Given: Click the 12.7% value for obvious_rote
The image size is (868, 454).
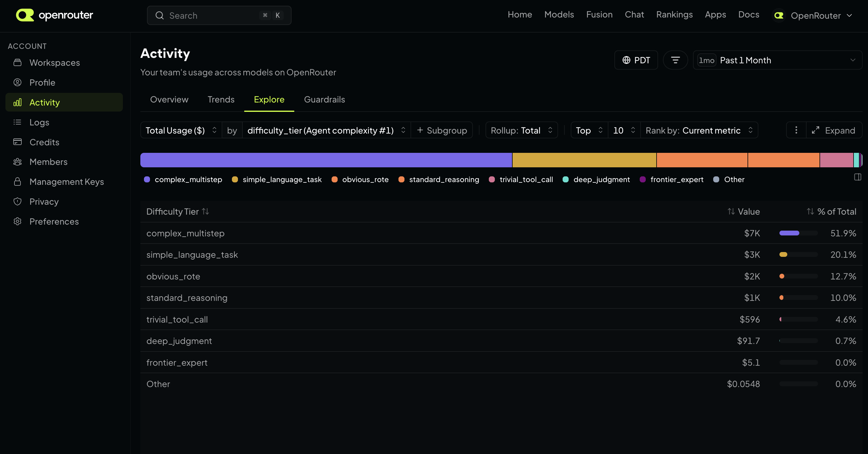Looking at the screenshot, I should pos(843,276).
